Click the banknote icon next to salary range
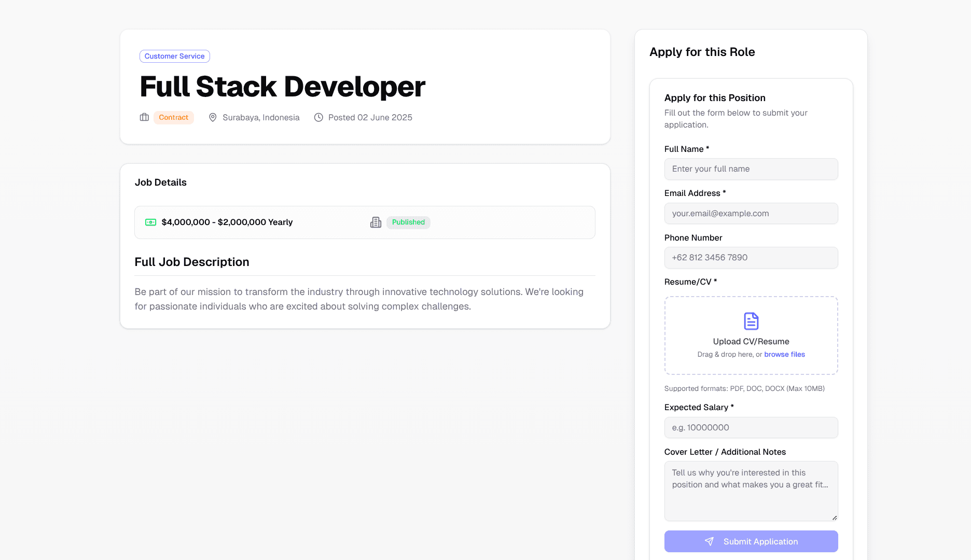 (x=150, y=222)
